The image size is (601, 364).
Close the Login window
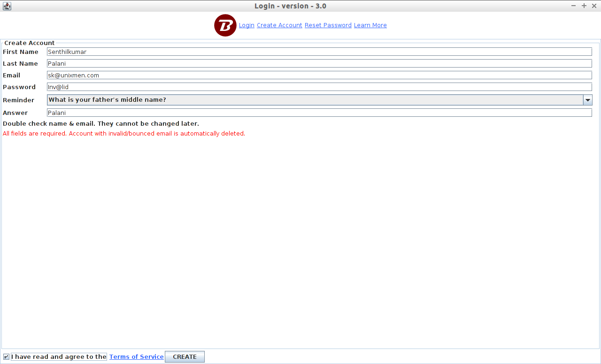click(594, 6)
